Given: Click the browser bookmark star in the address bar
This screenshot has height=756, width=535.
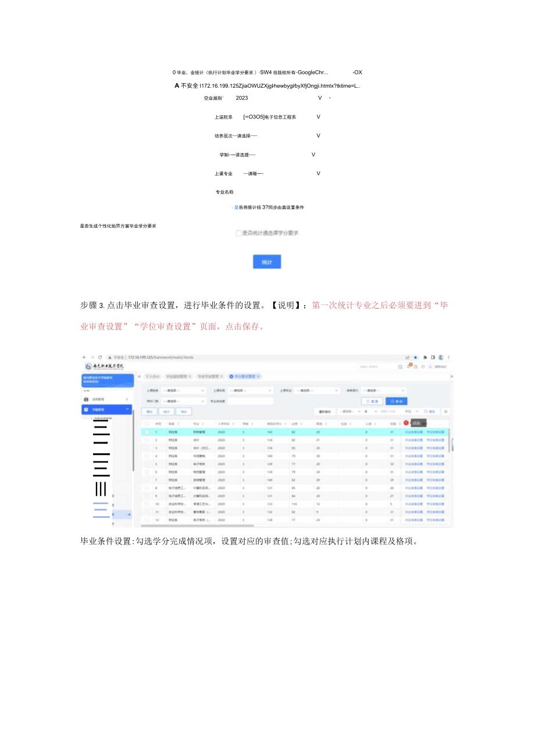Looking at the screenshot, I should [x=415, y=358].
